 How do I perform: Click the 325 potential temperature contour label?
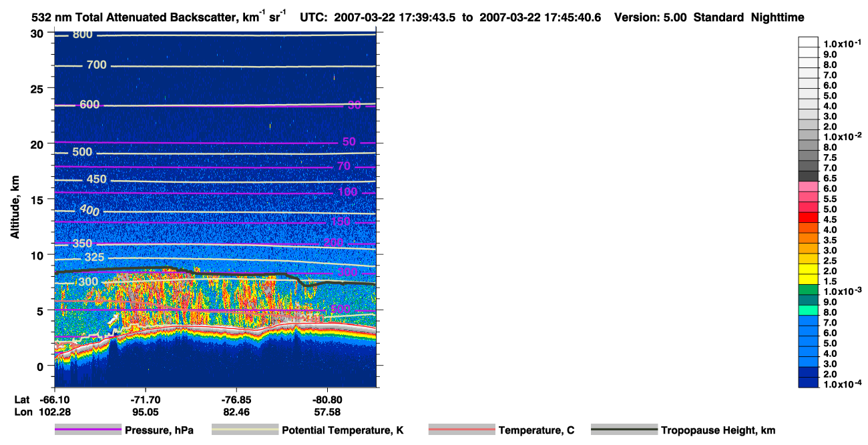pos(95,258)
